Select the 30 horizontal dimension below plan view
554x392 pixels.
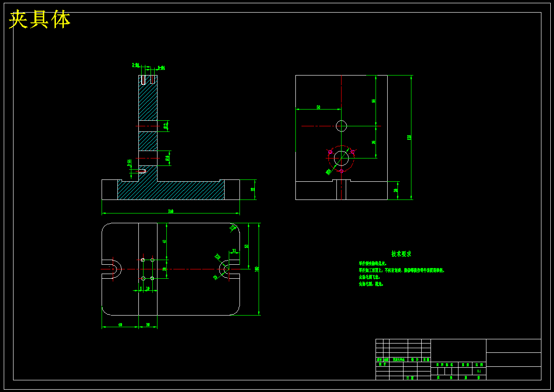point(148,324)
